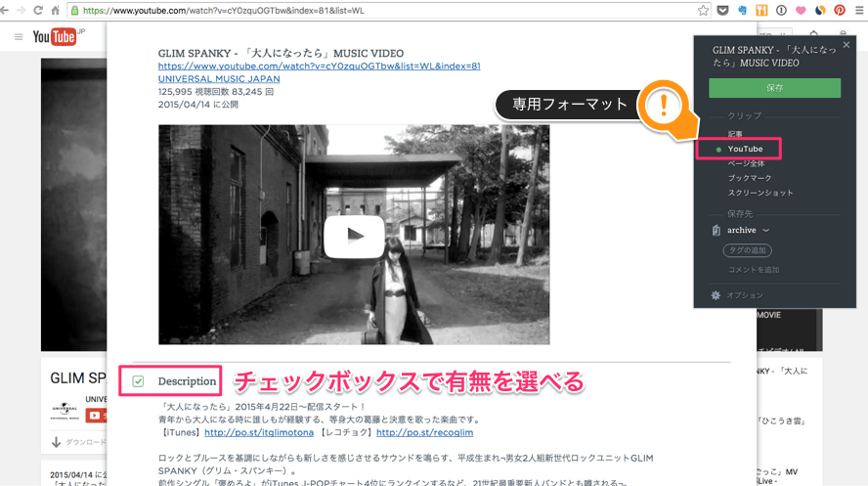Click the browser back arrow
This screenshot has height=486, width=868.
pyautogui.click(x=5, y=10)
